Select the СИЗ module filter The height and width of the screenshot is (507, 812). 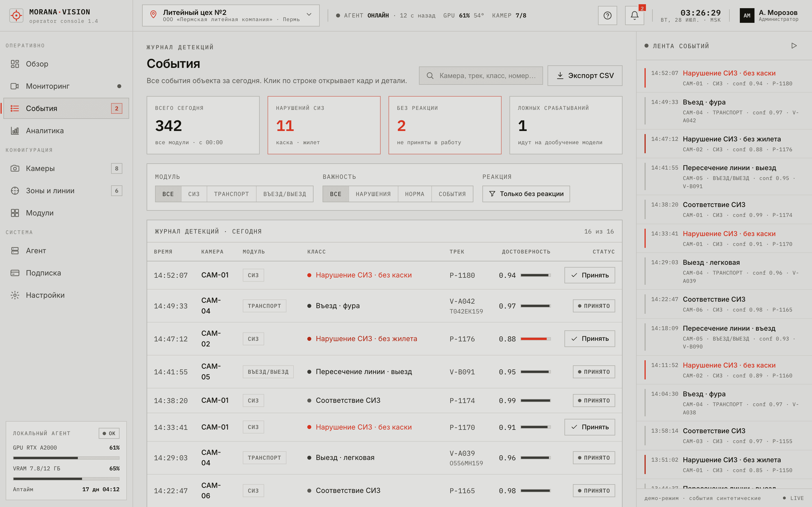[194, 194]
